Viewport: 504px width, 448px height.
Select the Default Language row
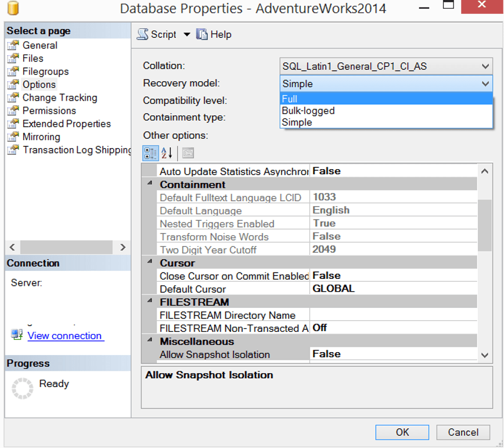[x=317, y=210]
